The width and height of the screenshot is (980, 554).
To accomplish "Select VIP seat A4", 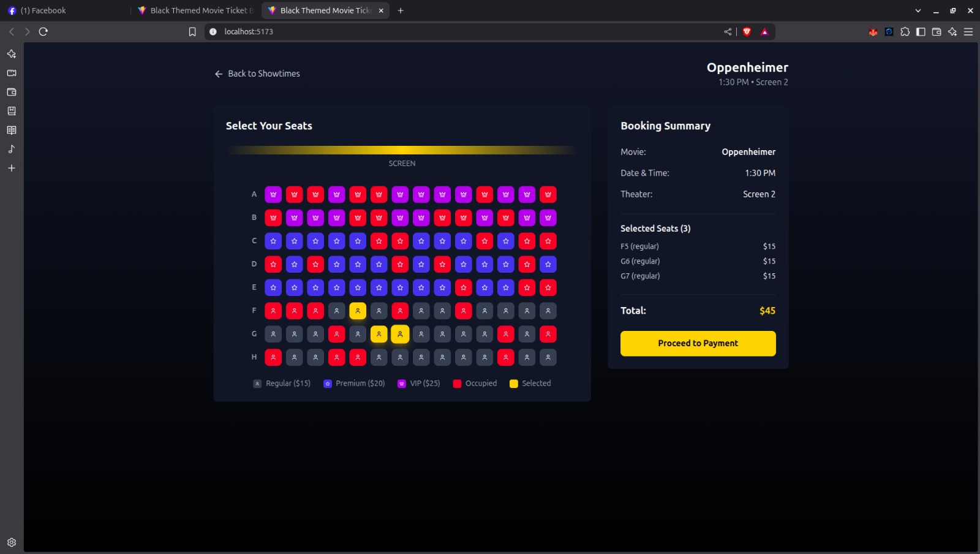I will [x=337, y=194].
